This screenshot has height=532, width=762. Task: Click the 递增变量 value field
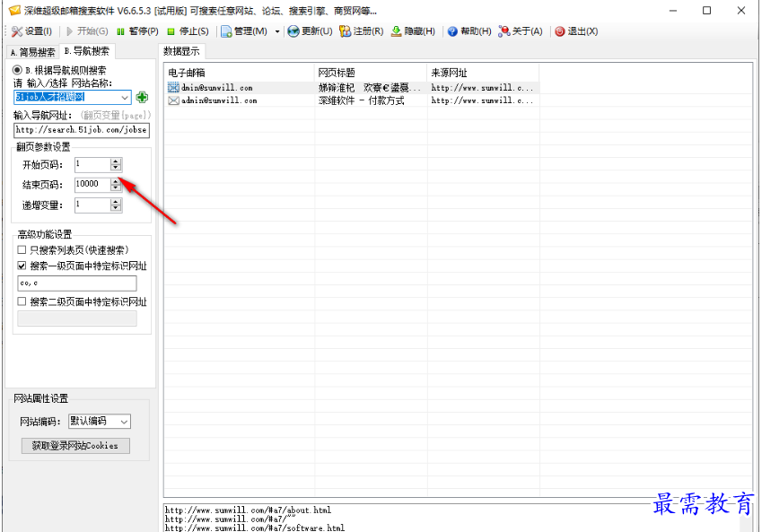92,205
